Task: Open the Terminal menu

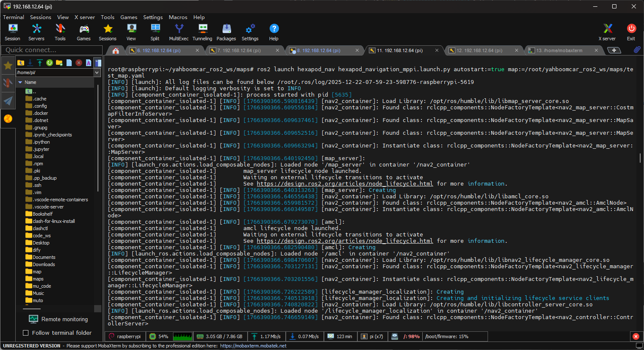Action: (x=14, y=17)
